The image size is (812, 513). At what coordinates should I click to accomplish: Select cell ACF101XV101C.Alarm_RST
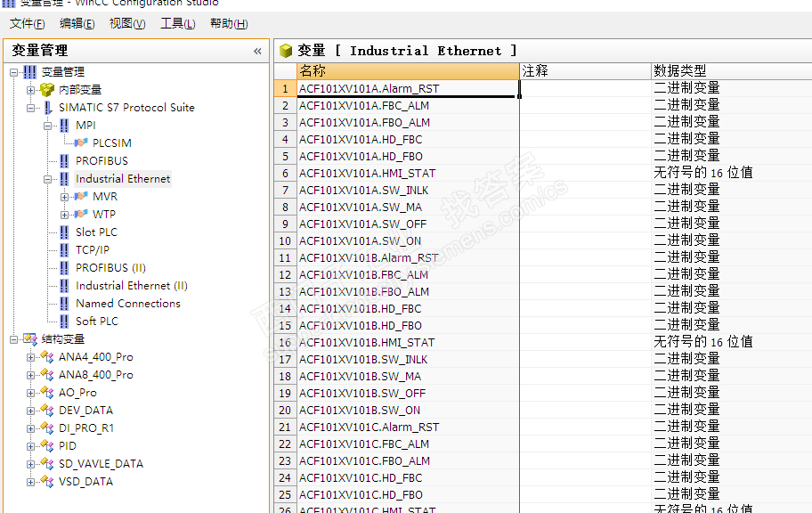point(408,427)
